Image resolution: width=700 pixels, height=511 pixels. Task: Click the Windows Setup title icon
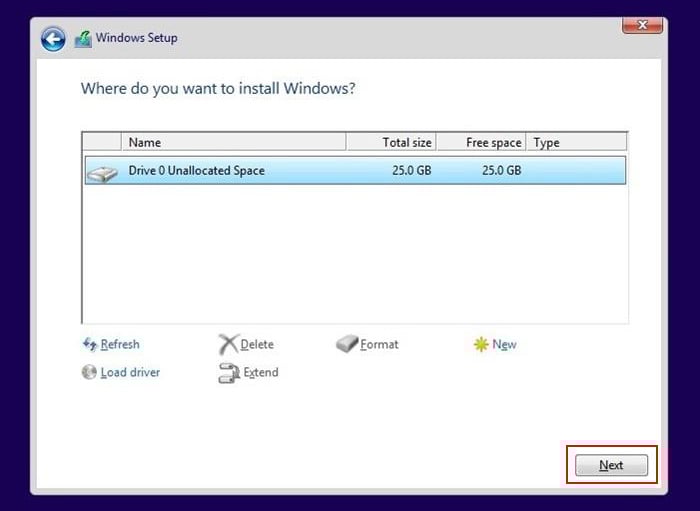pos(83,39)
